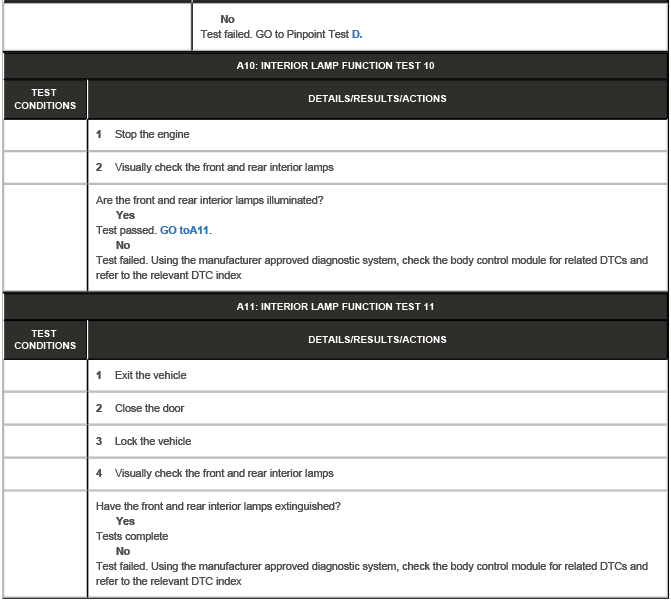The width and height of the screenshot is (671, 601).
Task: Click the A10 Interior Lamp Function Test 10 header
Action: [x=335, y=66]
